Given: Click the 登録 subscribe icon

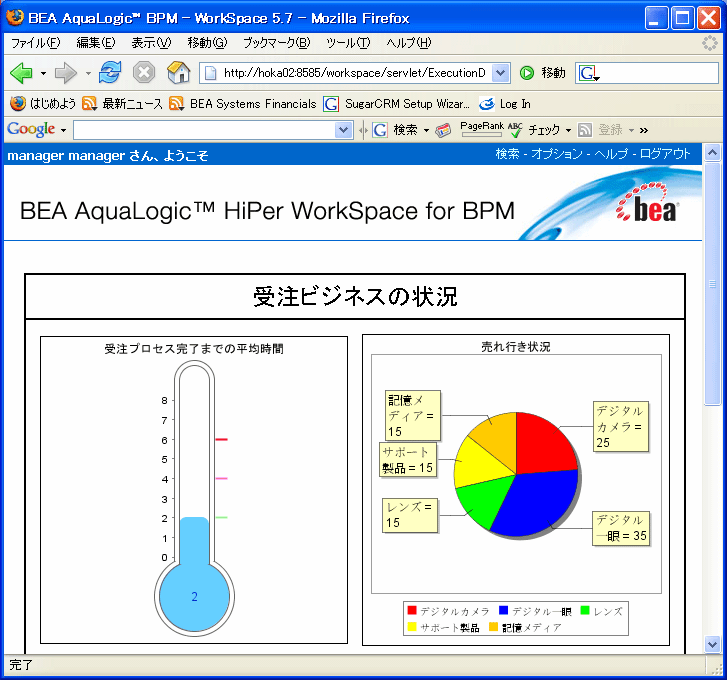Looking at the screenshot, I should 585,130.
